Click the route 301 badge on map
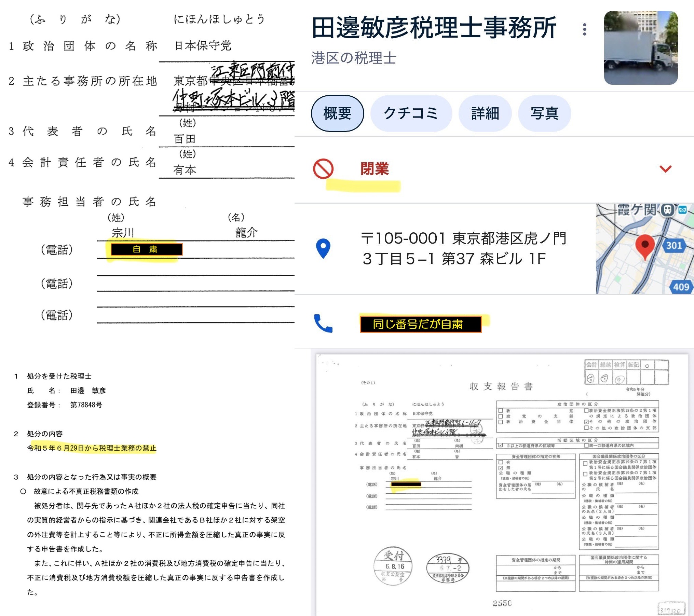The width and height of the screenshot is (694, 616). point(674,245)
